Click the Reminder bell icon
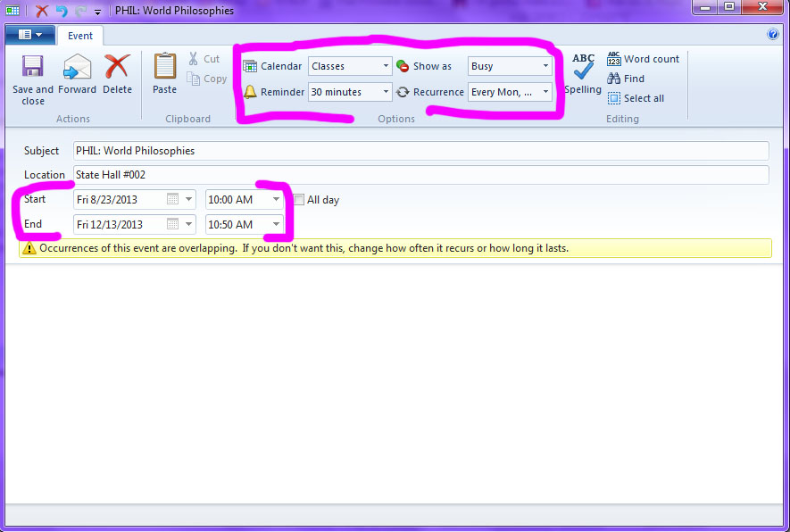790x532 pixels. tap(251, 92)
